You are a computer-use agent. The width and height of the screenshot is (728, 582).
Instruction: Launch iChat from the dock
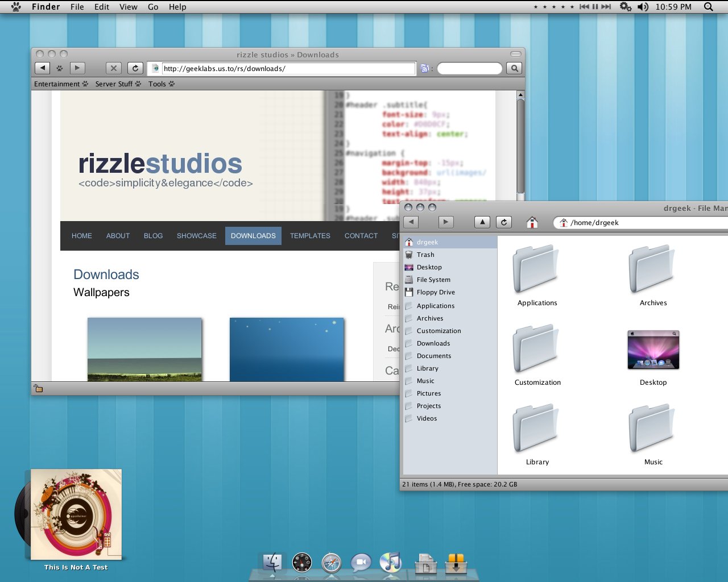(361, 562)
